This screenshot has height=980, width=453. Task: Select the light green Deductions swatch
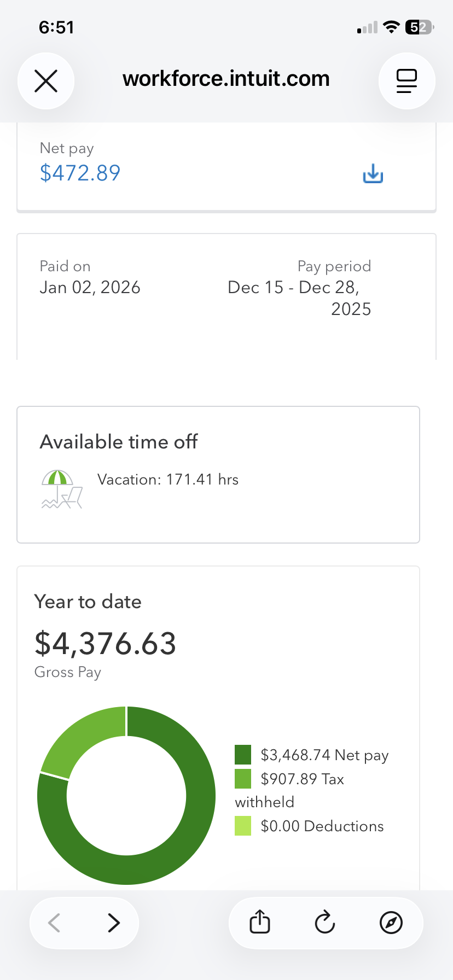[x=243, y=826]
